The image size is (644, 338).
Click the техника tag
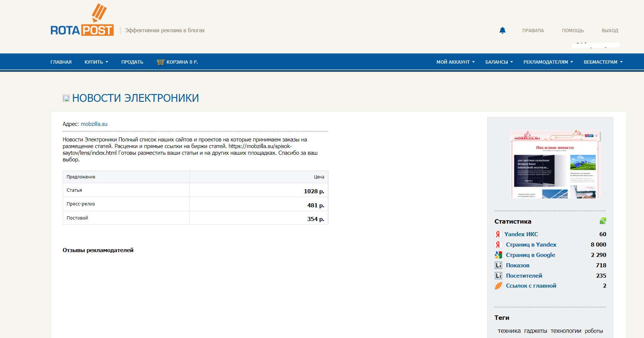click(x=509, y=331)
